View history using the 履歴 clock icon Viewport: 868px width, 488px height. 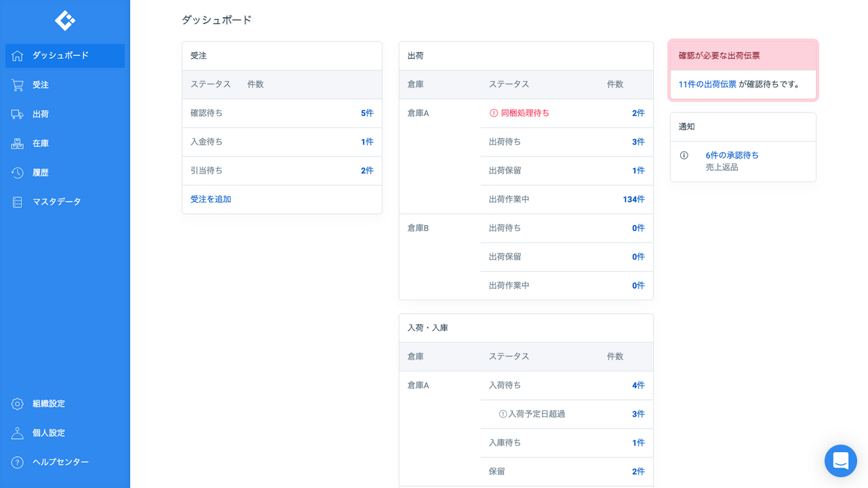(18, 172)
